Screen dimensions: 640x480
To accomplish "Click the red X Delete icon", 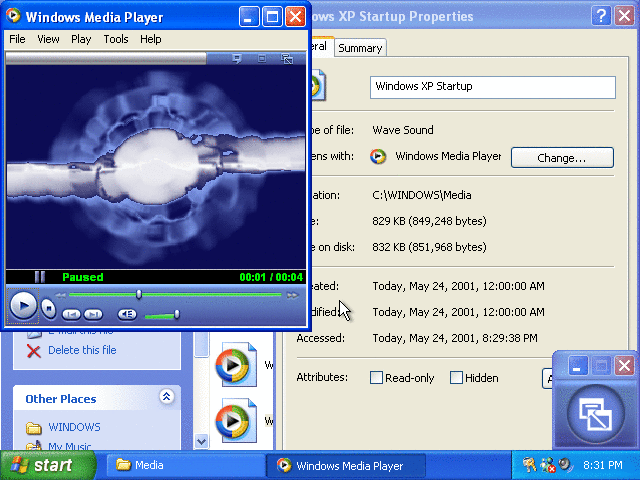I will click(33, 351).
